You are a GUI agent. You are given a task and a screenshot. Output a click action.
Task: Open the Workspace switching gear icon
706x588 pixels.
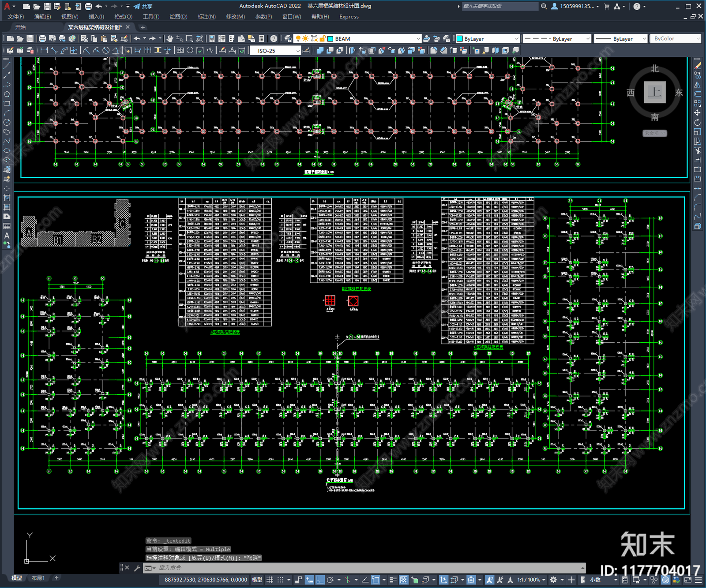553,580
